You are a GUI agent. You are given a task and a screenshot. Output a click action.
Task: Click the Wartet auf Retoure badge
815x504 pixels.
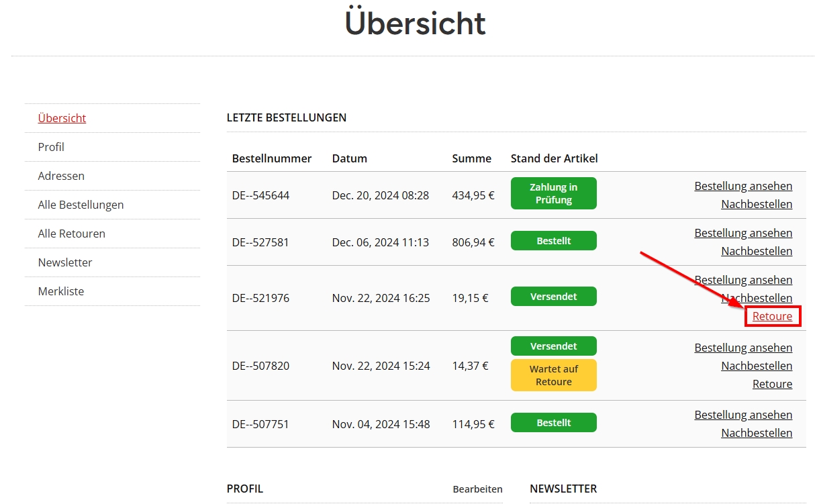pyautogui.click(x=553, y=374)
